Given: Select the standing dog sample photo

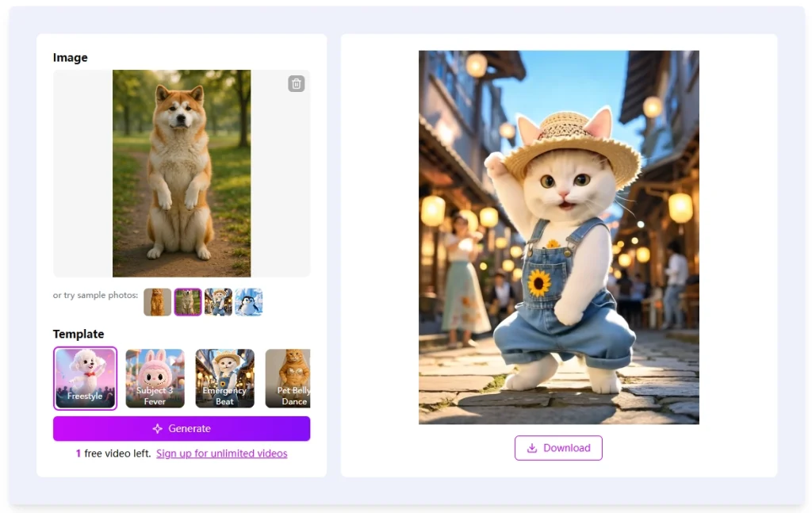Looking at the screenshot, I should (x=187, y=302).
